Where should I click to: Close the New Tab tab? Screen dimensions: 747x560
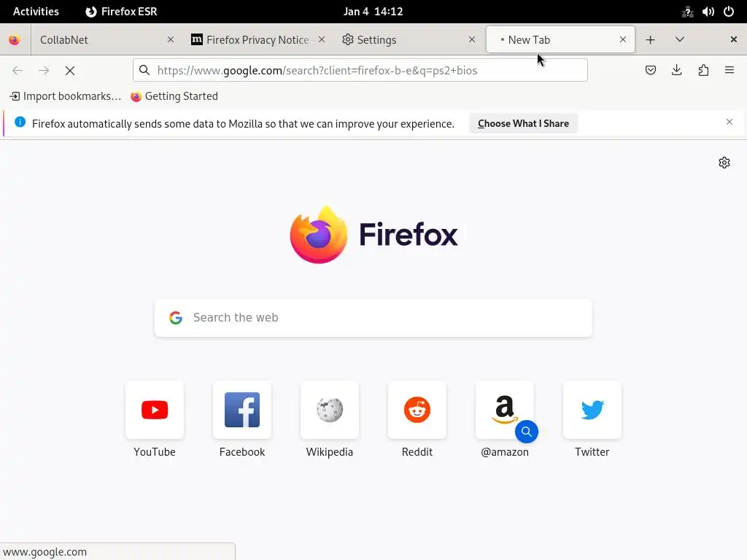point(623,39)
